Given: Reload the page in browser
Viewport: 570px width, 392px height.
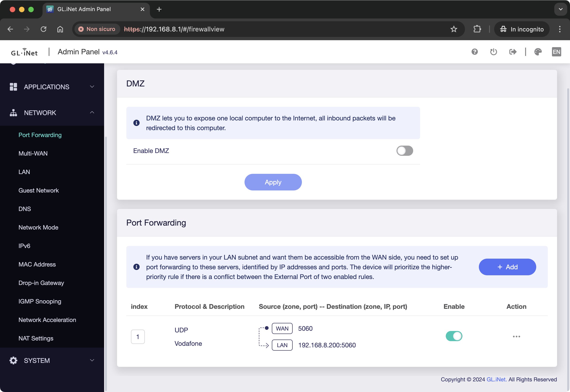Looking at the screenshot, I should pyautogui.click(x=43, y=29).
